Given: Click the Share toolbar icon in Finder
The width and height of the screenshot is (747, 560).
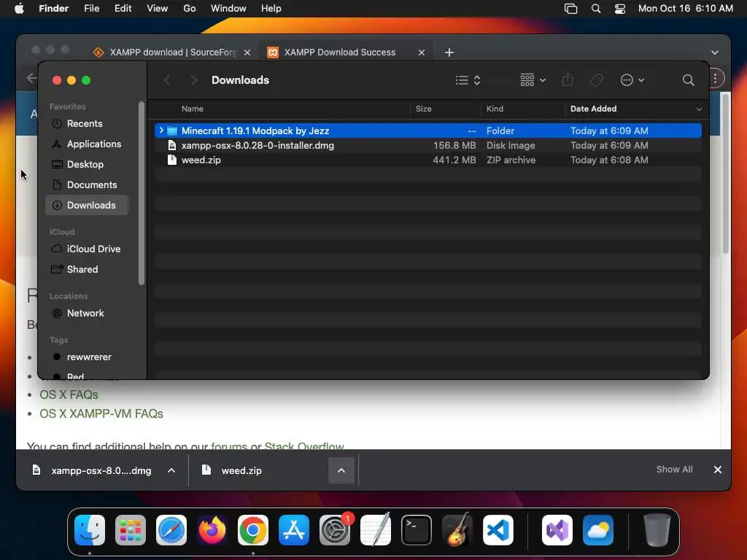Looking at the screenshot, I should (568, 79).
